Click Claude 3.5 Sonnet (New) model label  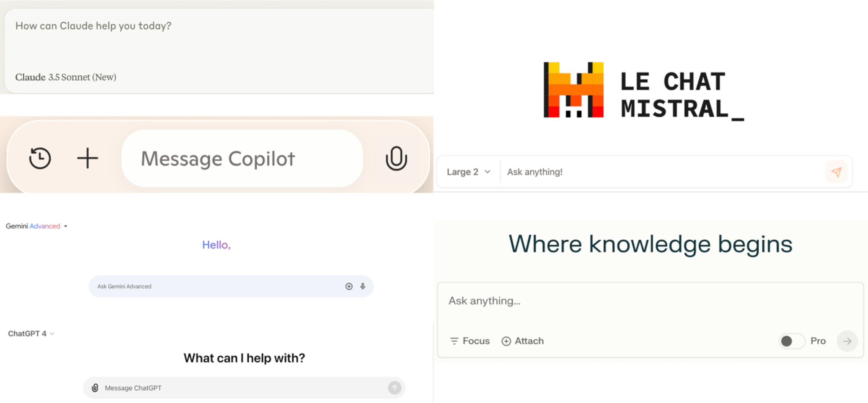click(65, 77)
